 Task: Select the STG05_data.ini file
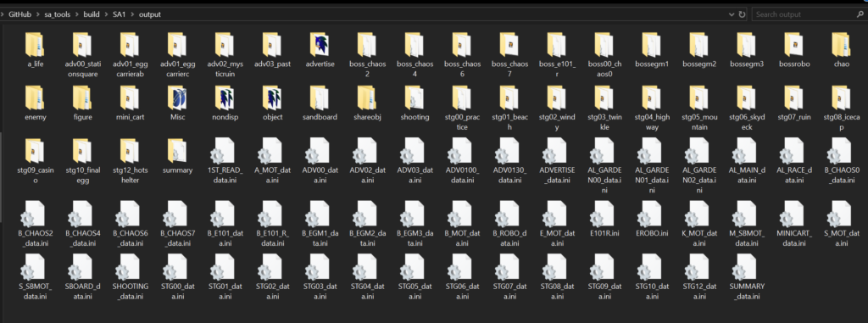pyautogui.click(x=415, y=277)
